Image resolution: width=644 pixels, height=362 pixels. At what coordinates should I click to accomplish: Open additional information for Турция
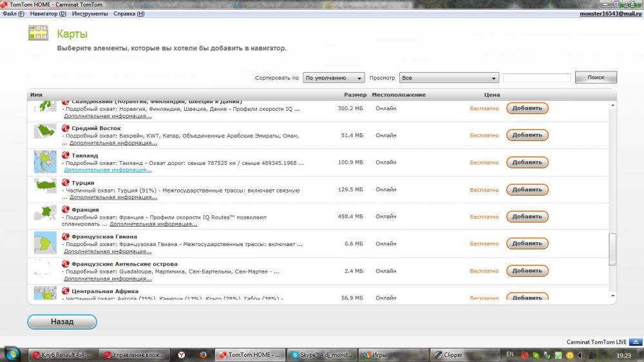(113, 197)
